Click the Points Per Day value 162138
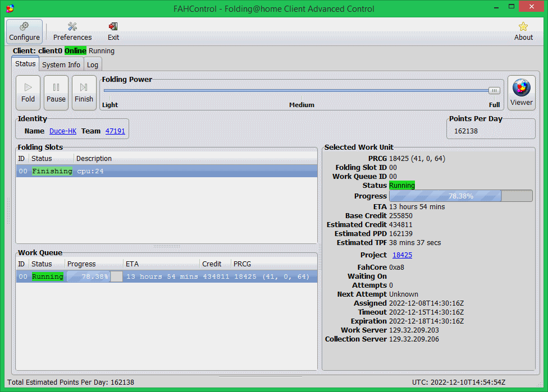This screenshot has width=548, height=392. click(x=466, y=131)
